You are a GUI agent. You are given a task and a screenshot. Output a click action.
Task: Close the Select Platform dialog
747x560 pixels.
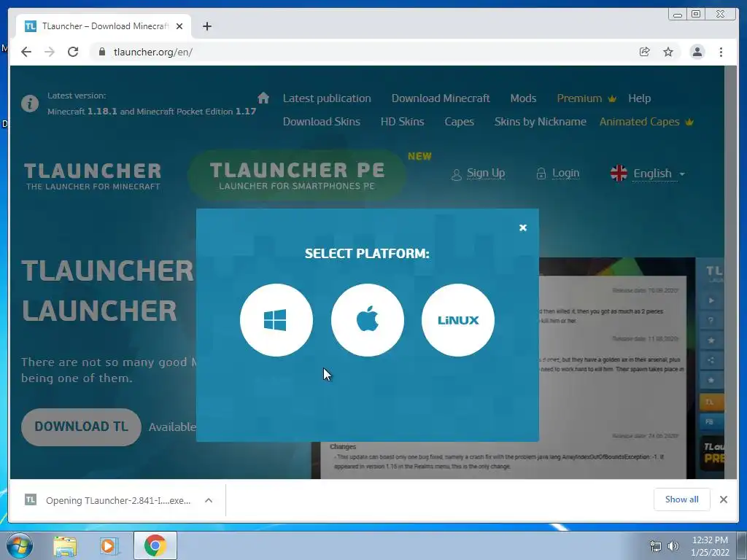[522, 227]
